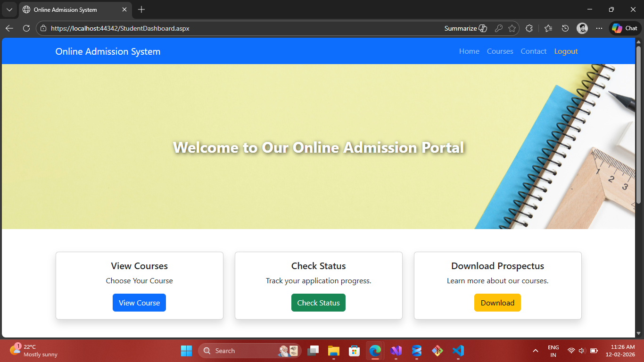Expand the tab search dropdown arrow

click(x=9, y=9)
